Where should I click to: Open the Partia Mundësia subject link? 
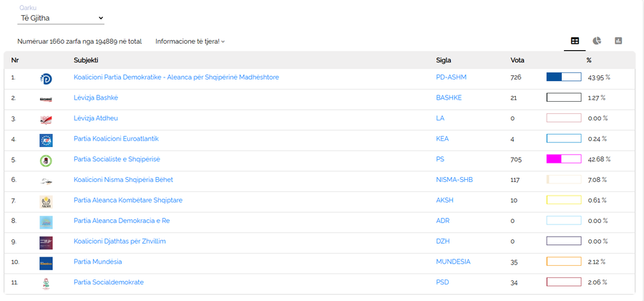click(x=98, y=262)
